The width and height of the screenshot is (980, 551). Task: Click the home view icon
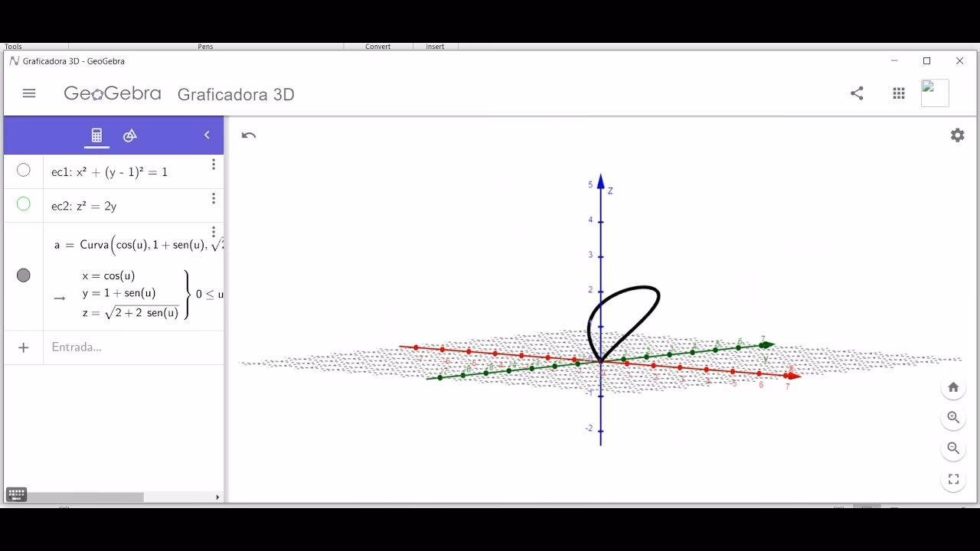pos(953,387)
